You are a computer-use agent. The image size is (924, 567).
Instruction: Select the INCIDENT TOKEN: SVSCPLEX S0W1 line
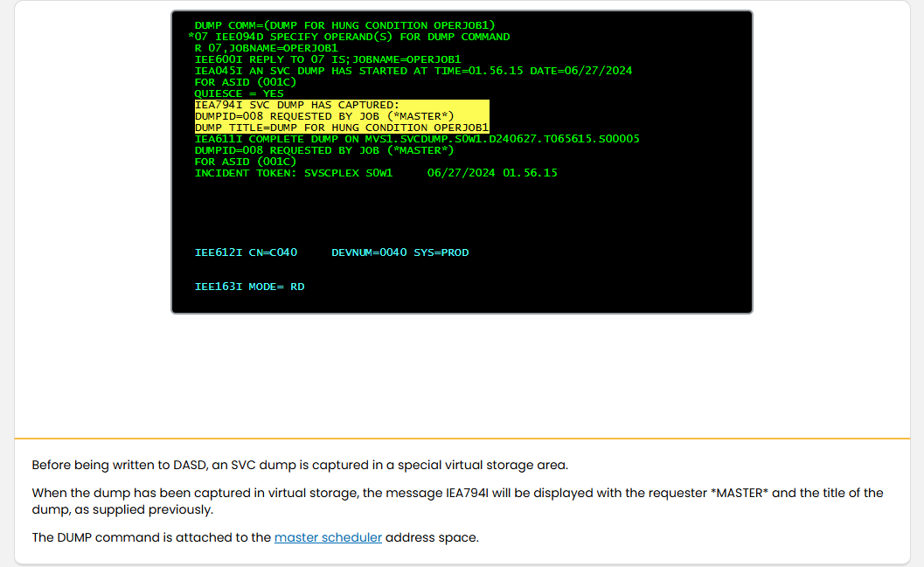point(375,173)
